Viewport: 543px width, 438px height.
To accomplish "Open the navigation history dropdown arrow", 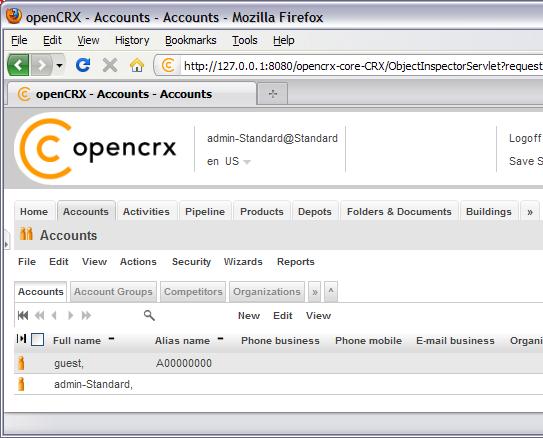I will tap(59, 65).
